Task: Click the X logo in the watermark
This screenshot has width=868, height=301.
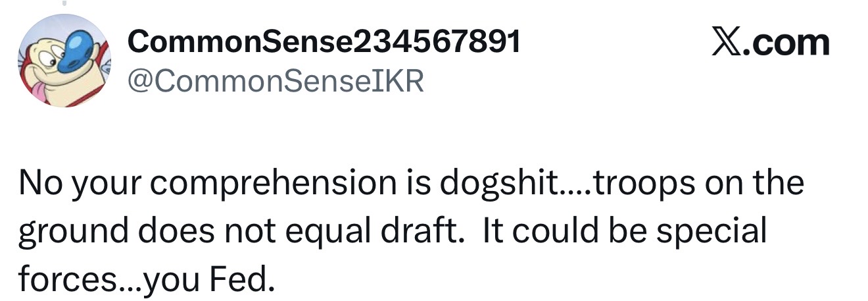Action: coord(724,43)
